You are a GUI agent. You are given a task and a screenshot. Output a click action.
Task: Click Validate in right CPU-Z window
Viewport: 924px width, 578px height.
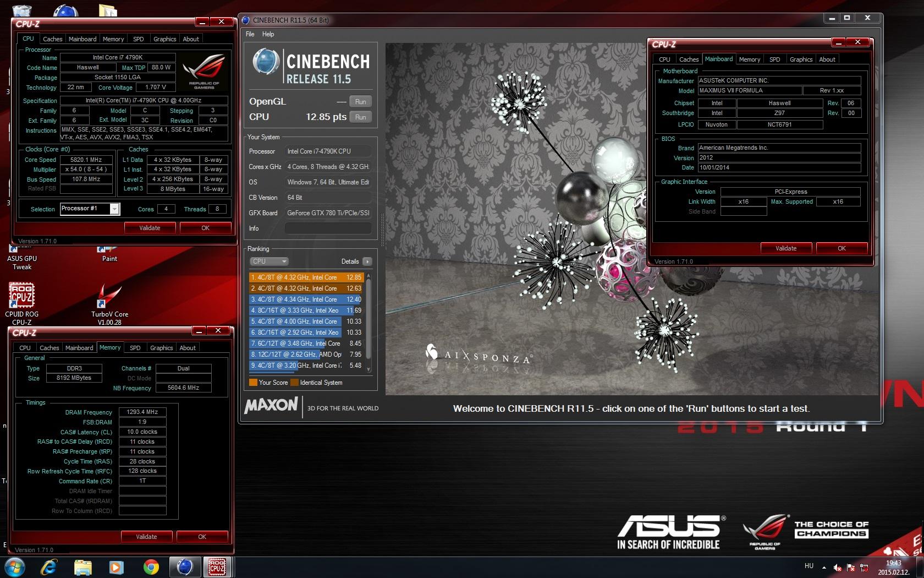tap(786, 248)
